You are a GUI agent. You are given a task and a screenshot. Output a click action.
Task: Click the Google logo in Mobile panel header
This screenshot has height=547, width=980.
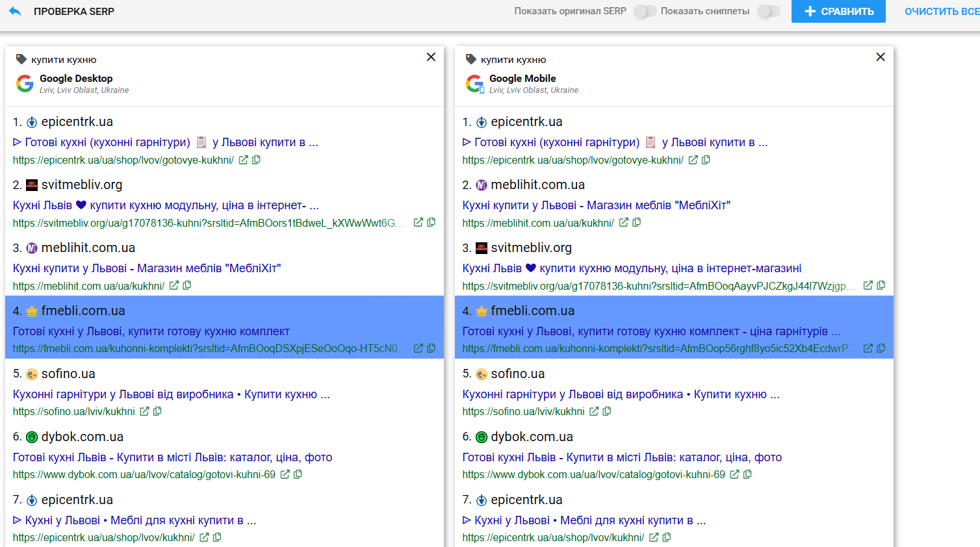pos(474,83)
